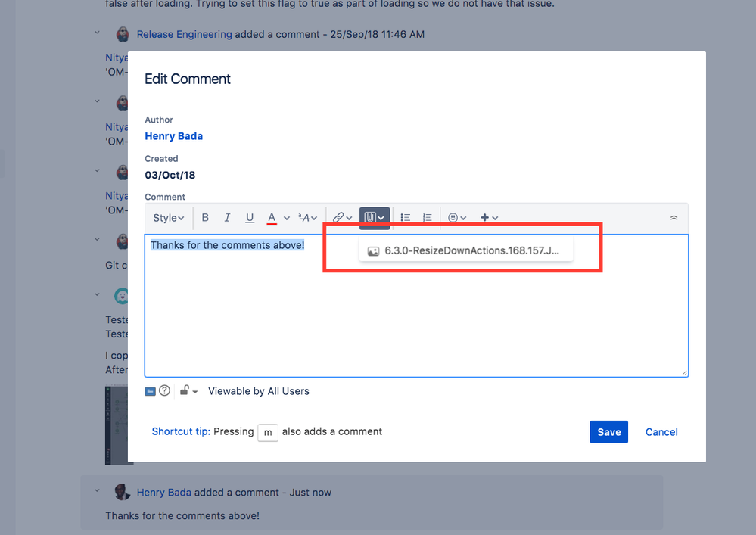Switch the editor mode via the blue icon
Viewport: 756px width, 535px height.
150,391
